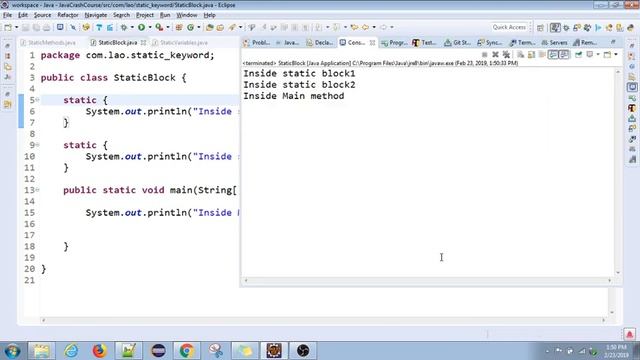
Task: Click the Open Type toolbar icon
Action: click(x=210, y=27)
